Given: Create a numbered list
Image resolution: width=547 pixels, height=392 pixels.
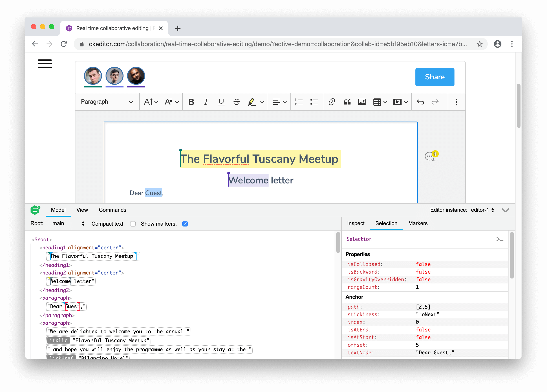Looking at the screenshot, I should [x=299, y=102].
